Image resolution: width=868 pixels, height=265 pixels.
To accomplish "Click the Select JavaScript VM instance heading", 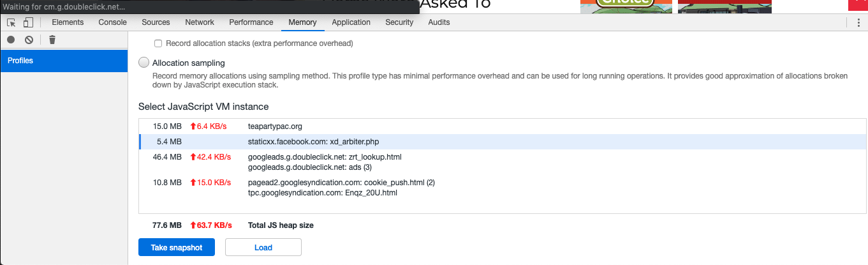I will pyautogui.click(x=203, y=107).
